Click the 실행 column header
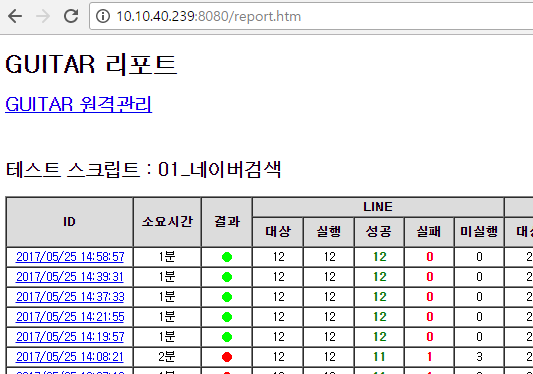Image resolution: width=533 pixels, height=374 pixels. click(328, 232)
